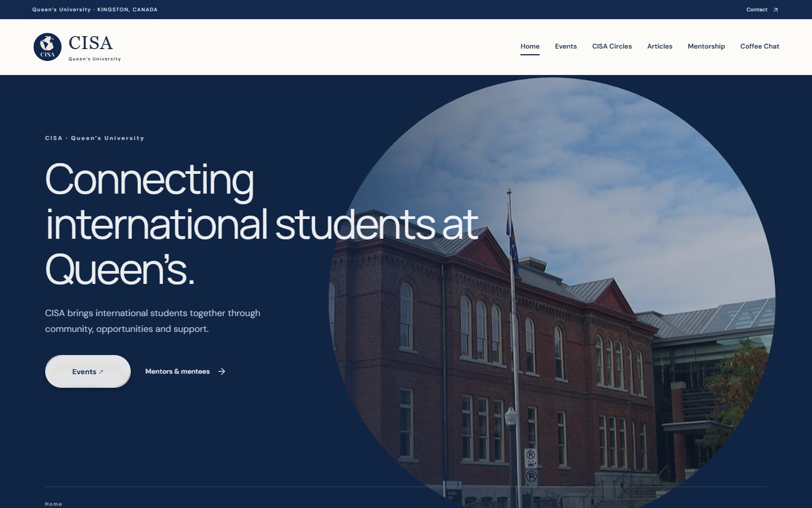812x508 pixels.
Task: Click the 'CISA brings international students together' paragraph
Action: tap(153, 321)
